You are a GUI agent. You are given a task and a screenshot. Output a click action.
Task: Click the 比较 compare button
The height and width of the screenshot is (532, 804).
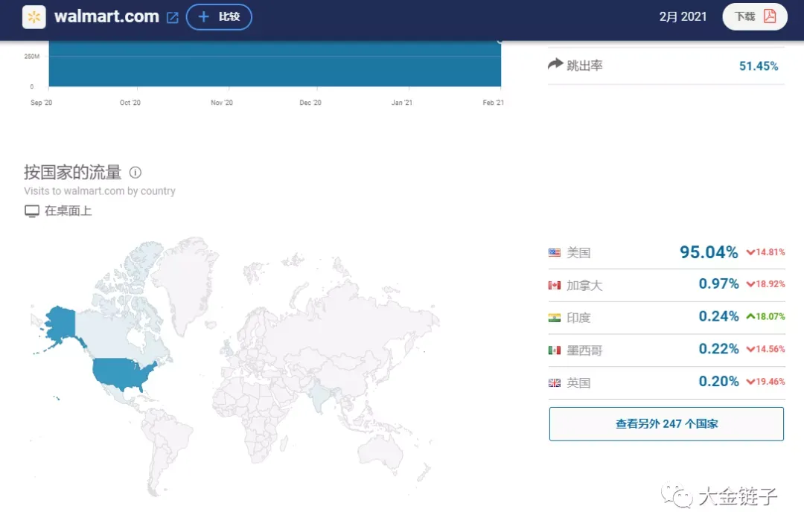(219, 17)
